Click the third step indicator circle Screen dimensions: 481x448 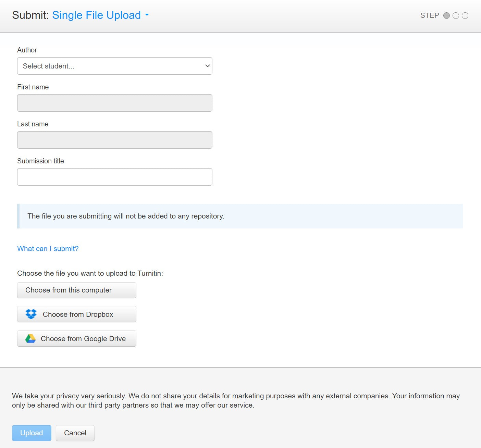click(x=465, y=16)
